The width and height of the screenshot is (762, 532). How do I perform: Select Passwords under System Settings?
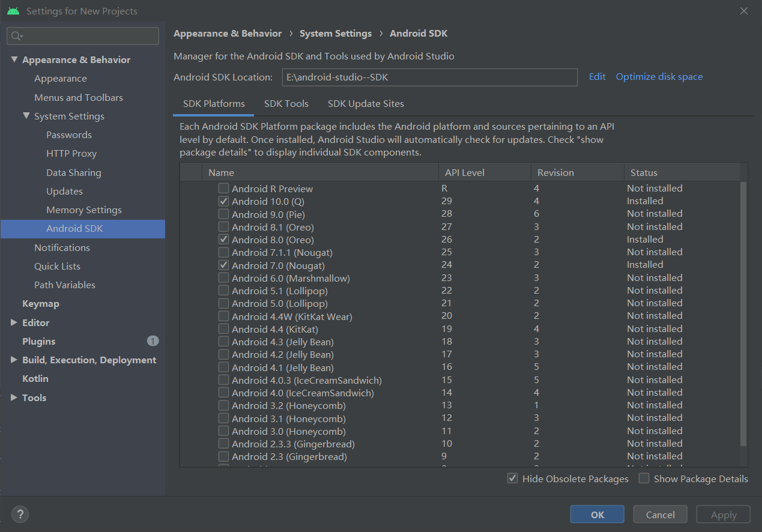coord(69,135)
